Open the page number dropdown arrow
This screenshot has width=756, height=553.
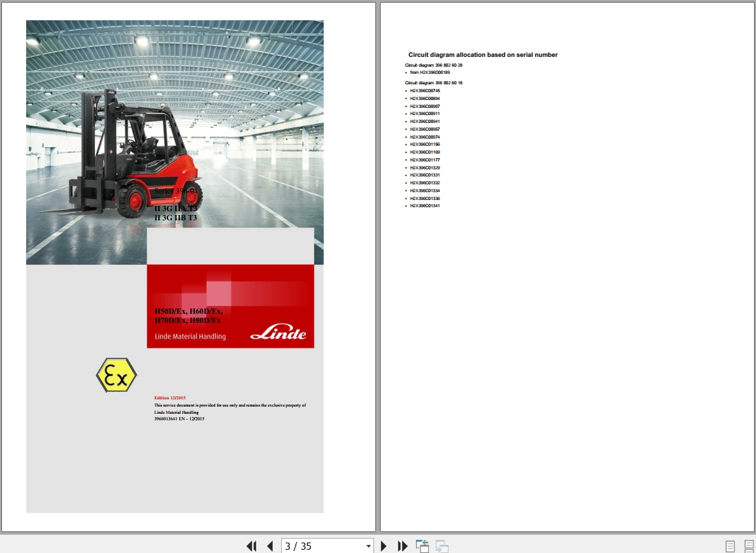pos(368,546)
